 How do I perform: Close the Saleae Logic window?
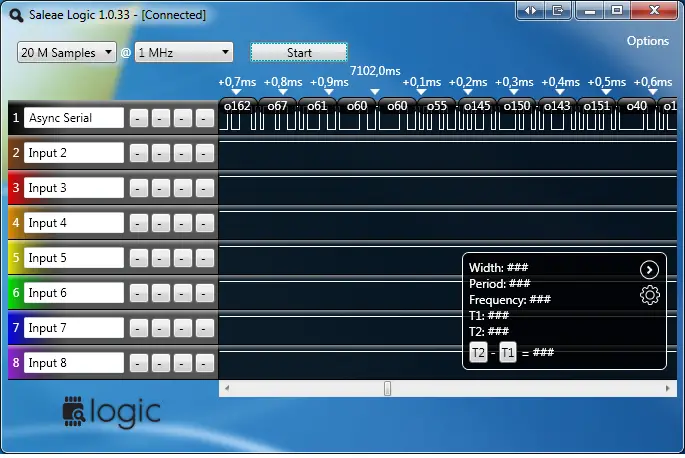pyautogui.click(x=654, y=10)
